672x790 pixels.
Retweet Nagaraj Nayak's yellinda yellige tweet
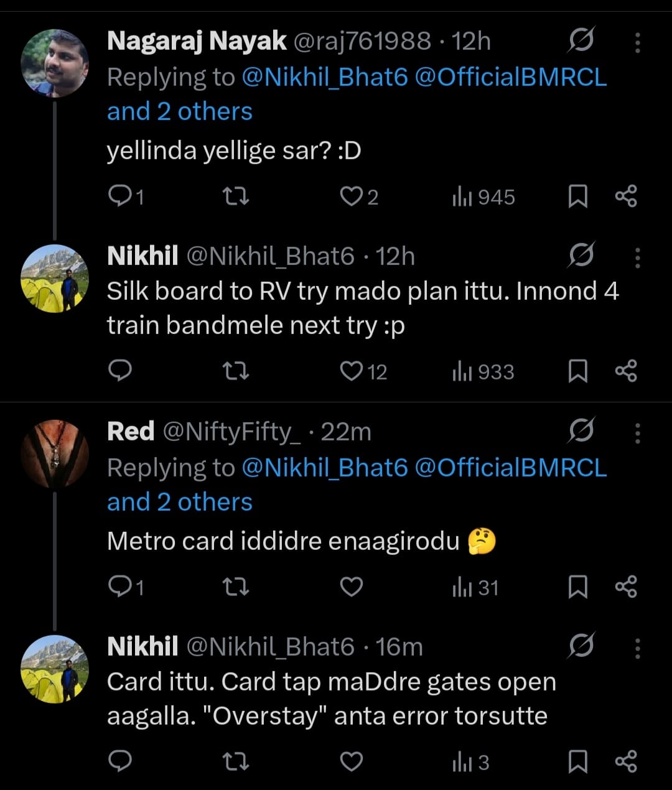coord(236,197)
